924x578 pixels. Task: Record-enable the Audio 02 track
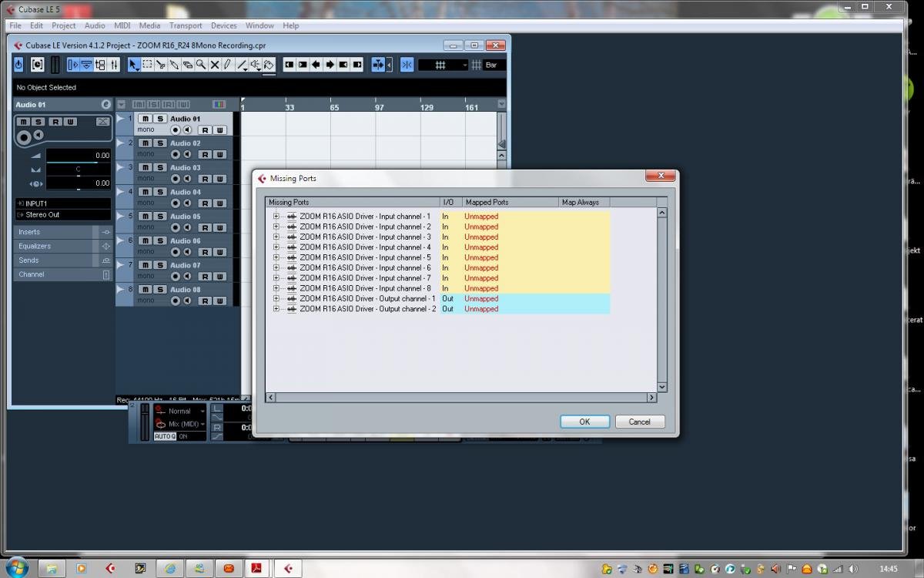[176, 154]
